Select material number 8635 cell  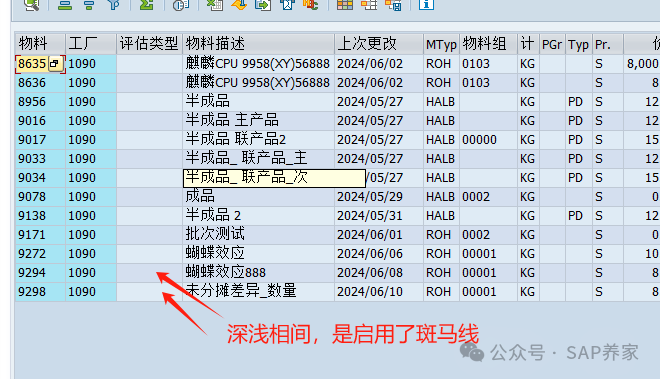coord(32,64)
